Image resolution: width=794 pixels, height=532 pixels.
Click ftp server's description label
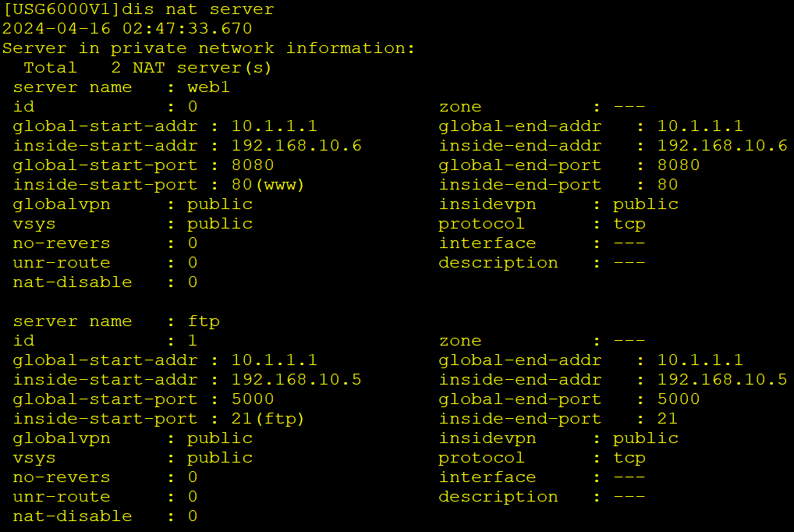pyautogui.click(x=498, y=497)
